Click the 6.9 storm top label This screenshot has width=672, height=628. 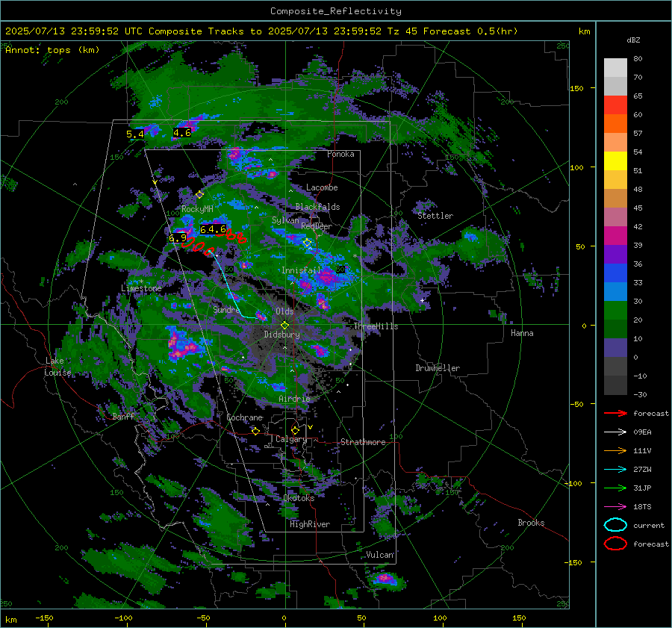click(x=178, y=238)
